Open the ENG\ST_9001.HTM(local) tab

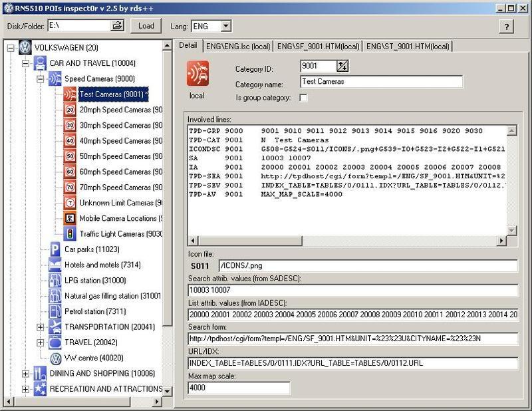pos(408,46)
